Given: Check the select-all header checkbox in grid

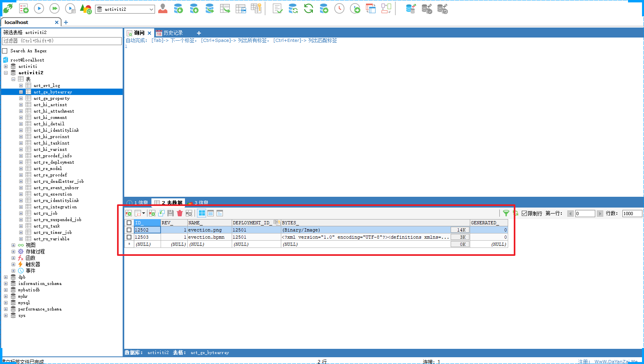Looking at the screenshot, I should pyautogui.click(x=129, y=223).
